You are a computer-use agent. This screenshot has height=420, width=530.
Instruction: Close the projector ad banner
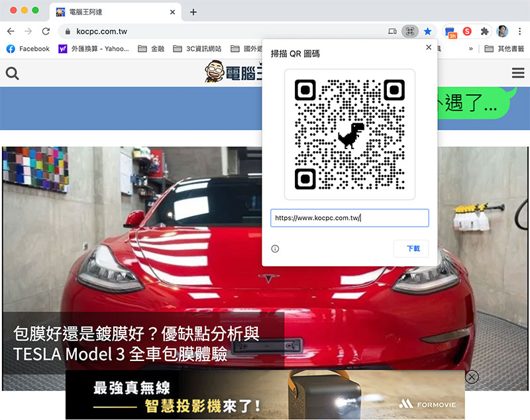pyautogui.click(x=472, y=376)
